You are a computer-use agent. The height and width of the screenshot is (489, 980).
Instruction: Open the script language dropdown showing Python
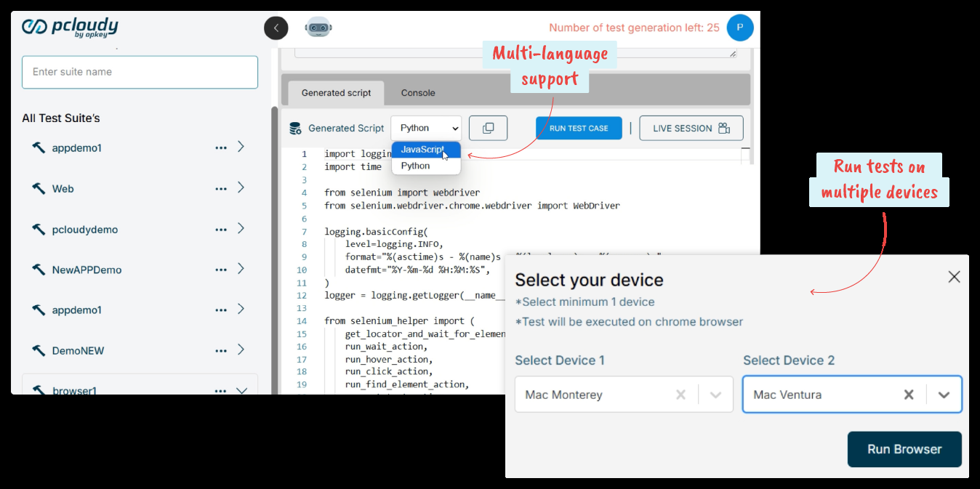(426, 128)
